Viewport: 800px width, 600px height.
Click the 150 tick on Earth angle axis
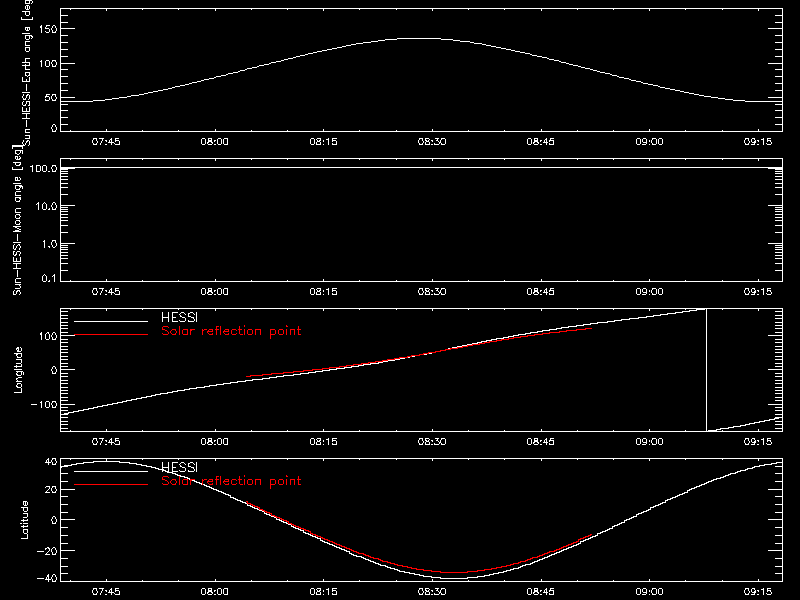(x=48, y=29)
